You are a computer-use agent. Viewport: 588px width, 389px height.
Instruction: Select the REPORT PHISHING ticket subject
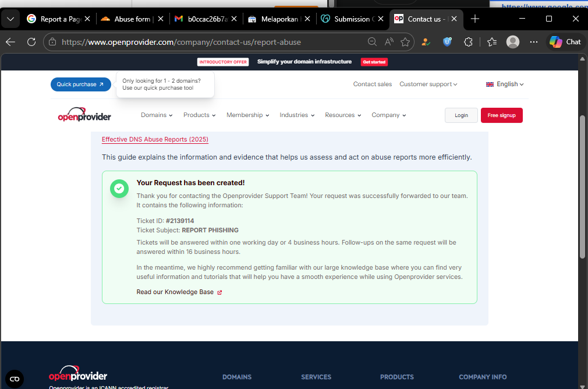point(210,230)
